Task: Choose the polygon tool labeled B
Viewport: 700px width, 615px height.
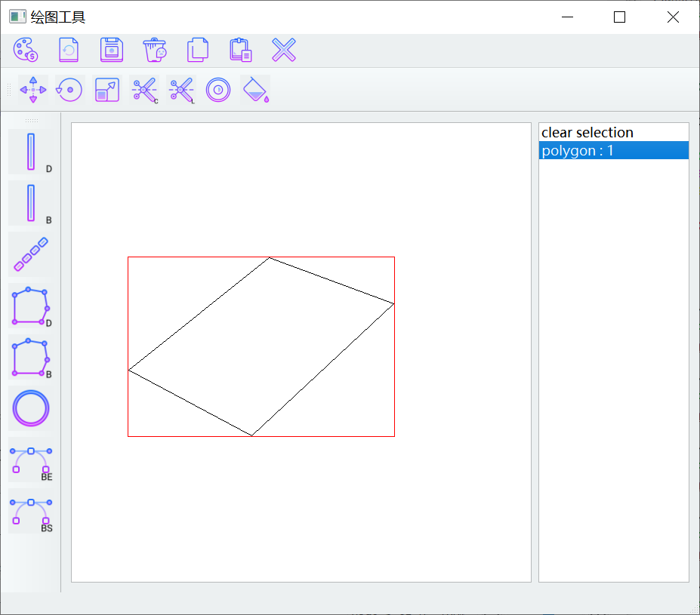Action: tap(31, 357)
